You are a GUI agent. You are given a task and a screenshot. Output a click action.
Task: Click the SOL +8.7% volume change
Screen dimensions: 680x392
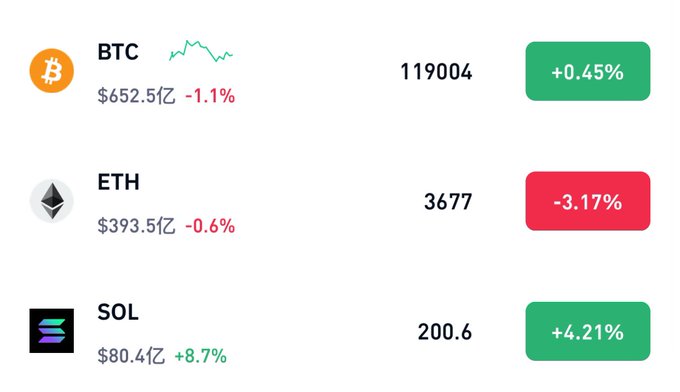pyautogui.click(x=200, y=356)
